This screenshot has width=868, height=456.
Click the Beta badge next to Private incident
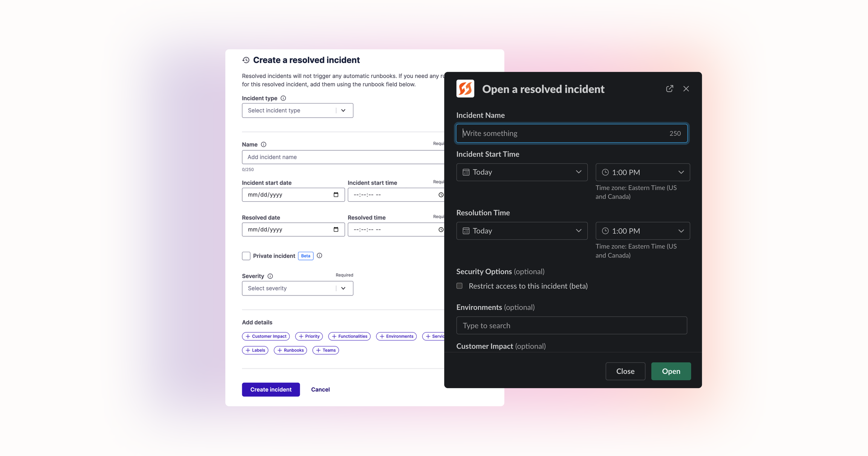pyautogui.click(x=306, y=256)
